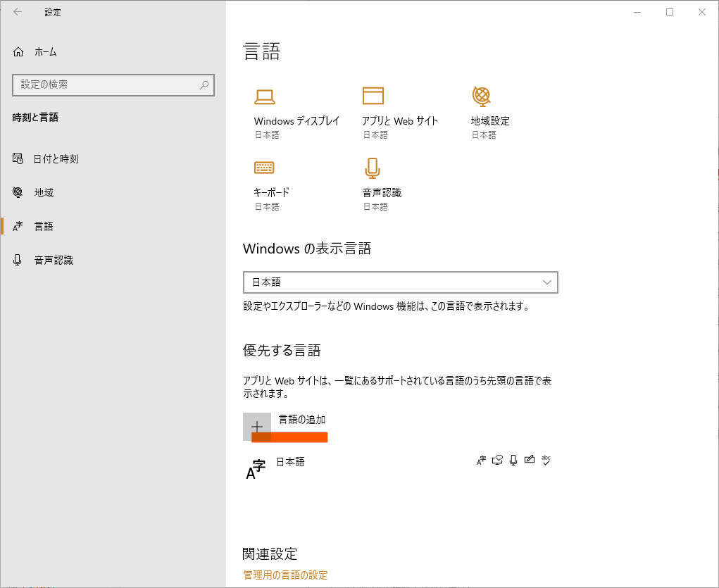Open キーボード tile label
The width and height of the screenshot is (719, 588).
point(271,193)
